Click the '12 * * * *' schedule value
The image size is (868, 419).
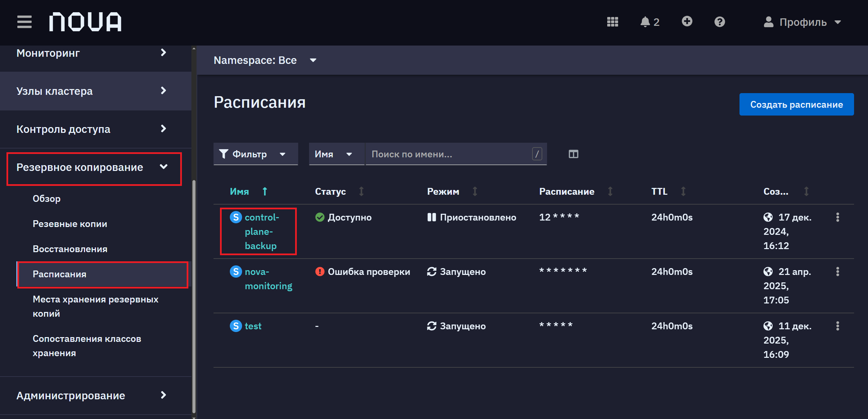(559, 217)
